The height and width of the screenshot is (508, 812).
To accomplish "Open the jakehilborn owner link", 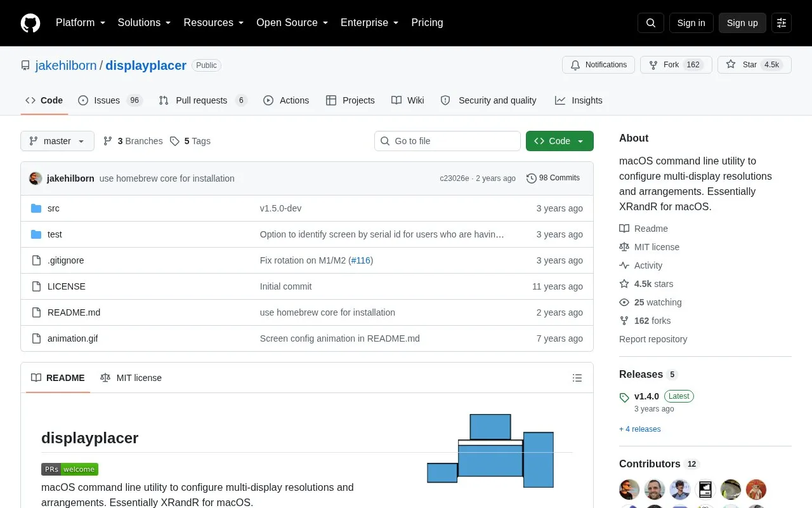I will tap(66, 65).
